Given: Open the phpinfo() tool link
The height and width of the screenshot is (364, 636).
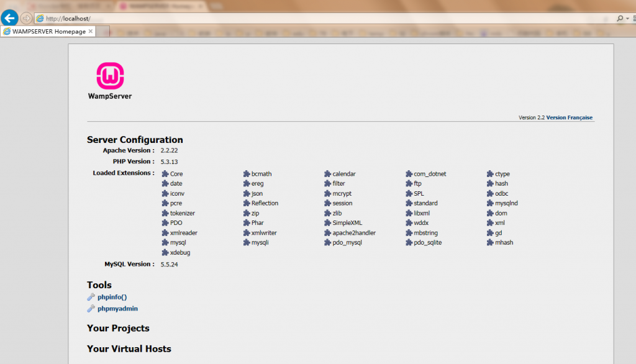Looking at the screenshot, I should pos(112,297).
